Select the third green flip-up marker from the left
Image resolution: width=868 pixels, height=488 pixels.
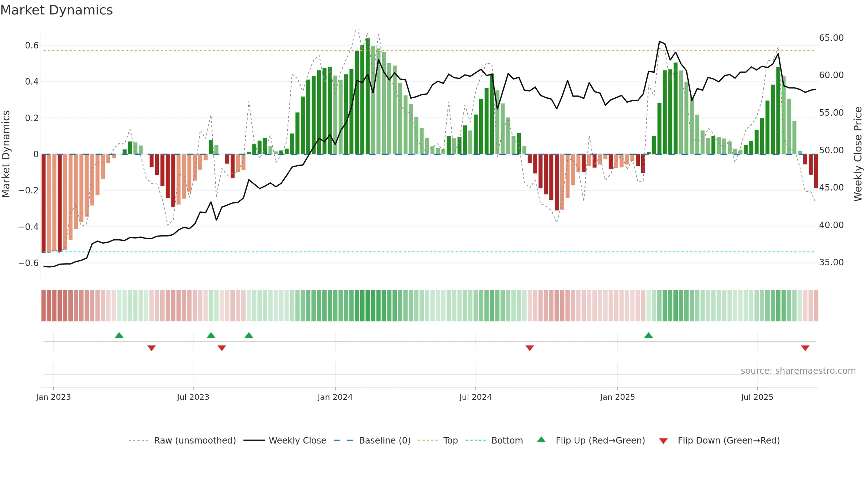tap(249, 335)
